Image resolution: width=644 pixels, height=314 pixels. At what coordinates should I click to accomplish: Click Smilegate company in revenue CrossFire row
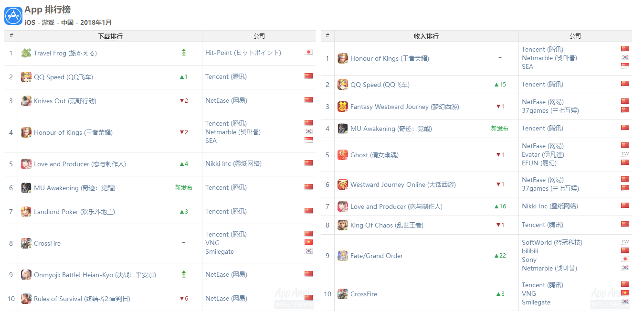pos(536,302)
